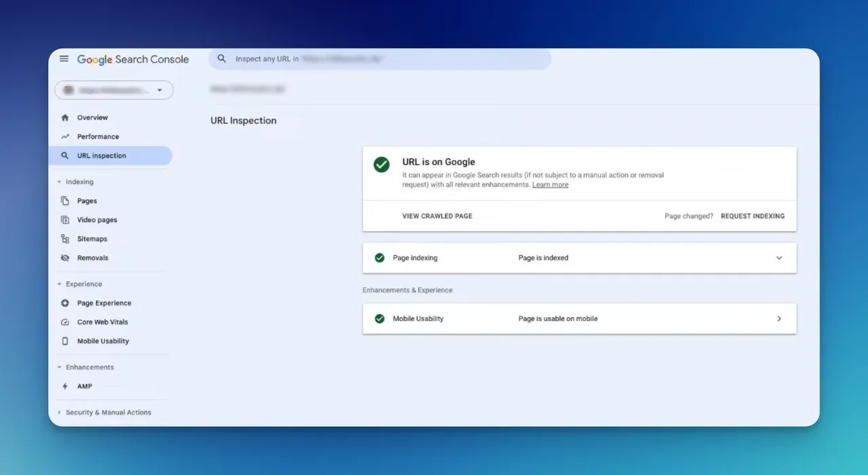Collapse the Experience sidebar section
Screen dimensions: 868x475
point(59,285)
